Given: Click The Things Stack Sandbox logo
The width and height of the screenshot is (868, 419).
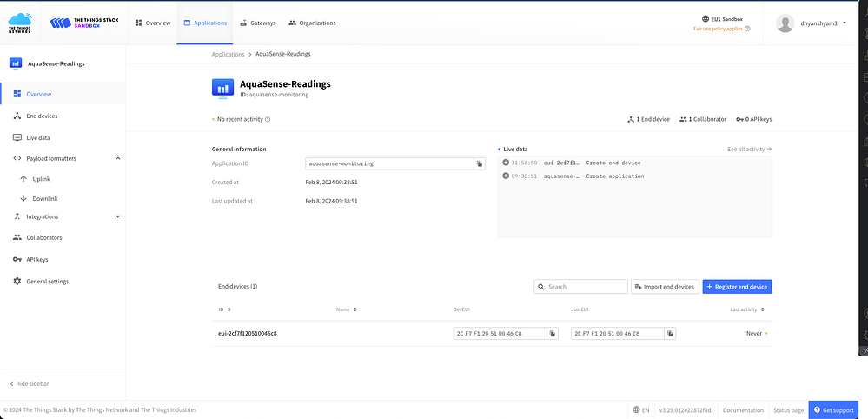Looking at the screenshot, I should coord(84,23).
